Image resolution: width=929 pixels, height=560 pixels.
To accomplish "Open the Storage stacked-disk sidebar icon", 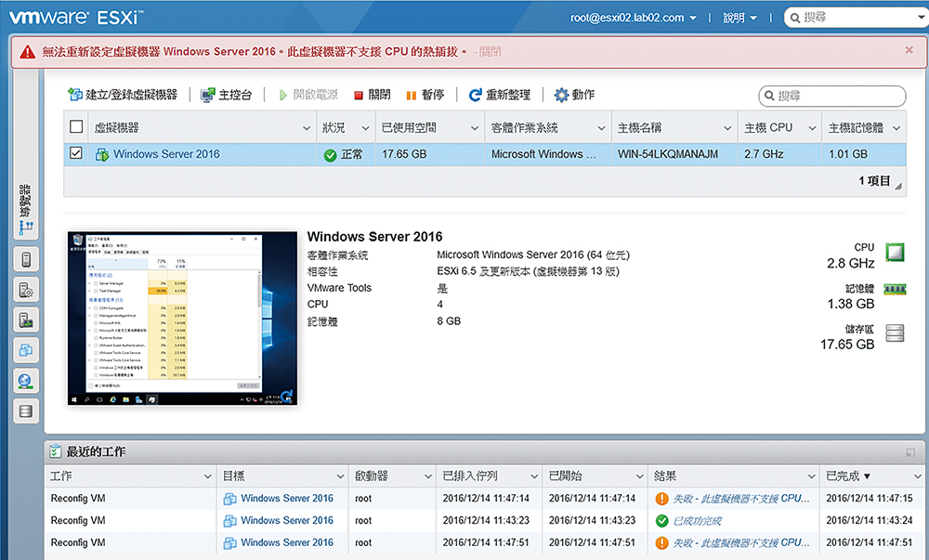I will [x=25, y=410].
